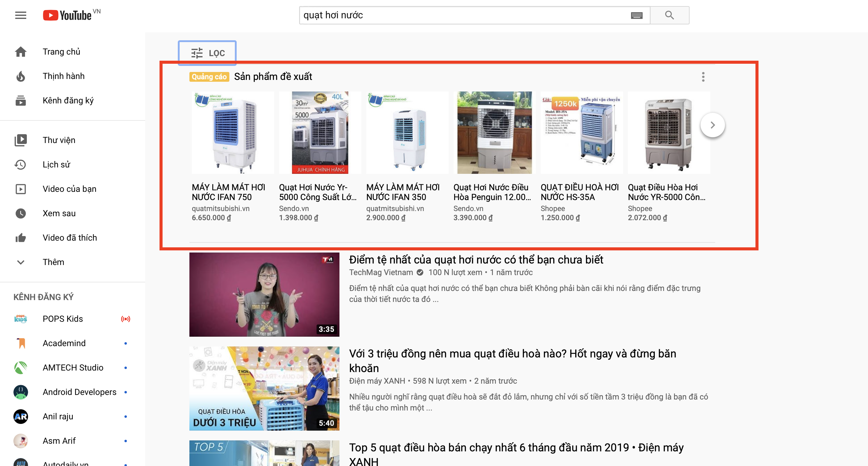Click the Quảng cáo ad label badge

click(209, 77)
